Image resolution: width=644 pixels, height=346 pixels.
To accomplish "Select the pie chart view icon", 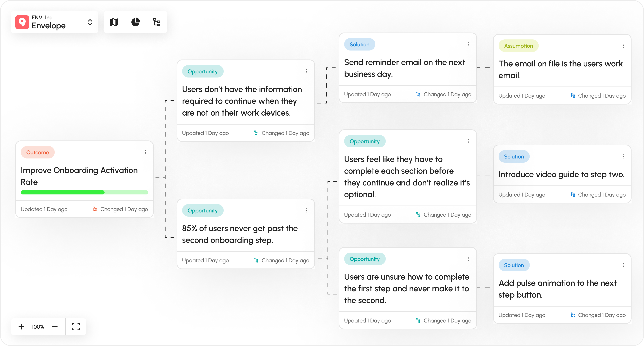I will click(136, 22).
